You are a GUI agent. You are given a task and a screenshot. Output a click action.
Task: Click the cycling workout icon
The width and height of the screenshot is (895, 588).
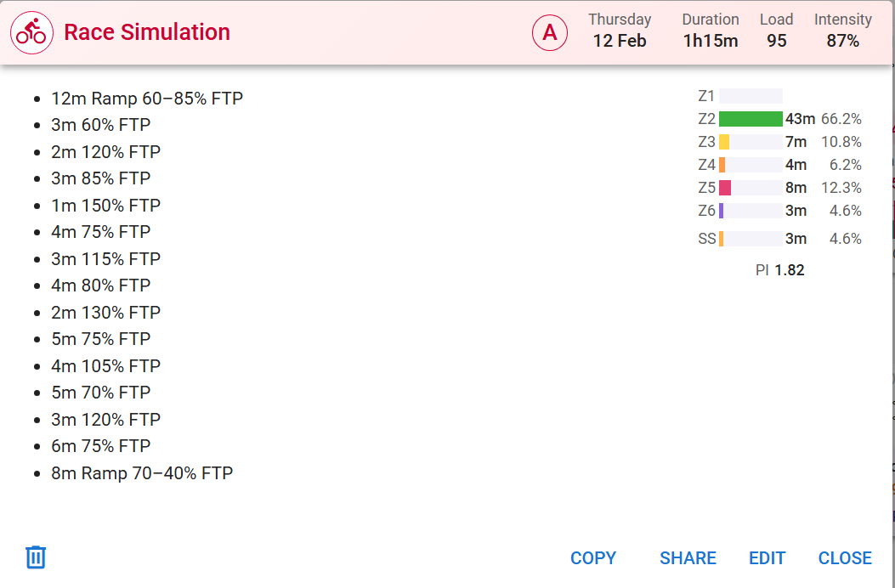point(31,33)
